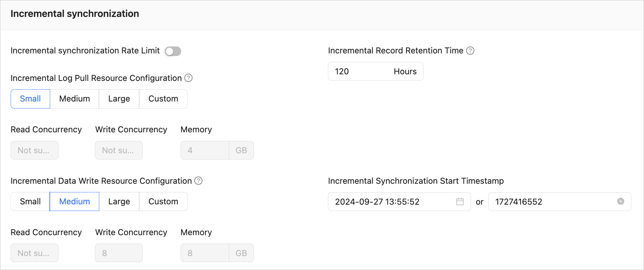This screenshot has height=270, width=644.
Task: Open the date picker showing 2024-09-27 13:55:52
Action: pyautogui.click(x=392, y=202)
